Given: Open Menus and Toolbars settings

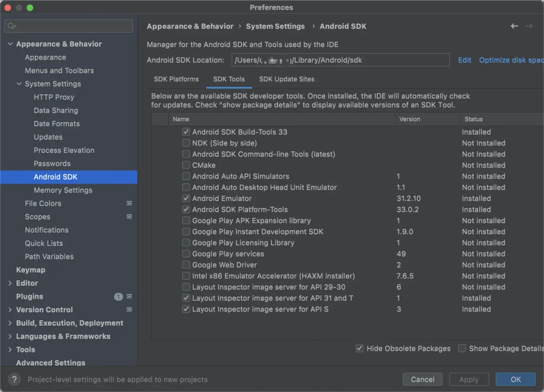Looking at the screenshot, I should click(59, 71).
